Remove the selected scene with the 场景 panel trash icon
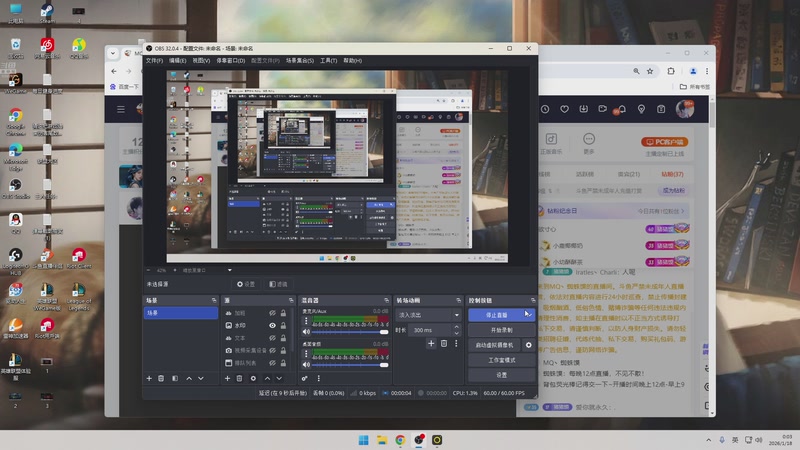800x450 pixels. 161,379
